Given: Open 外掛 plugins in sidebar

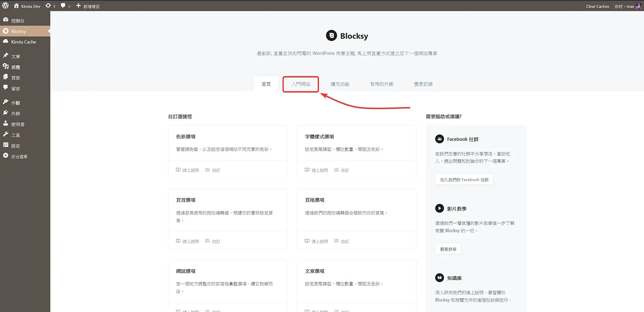Looking at the screenshot, I should coord(25,113).
